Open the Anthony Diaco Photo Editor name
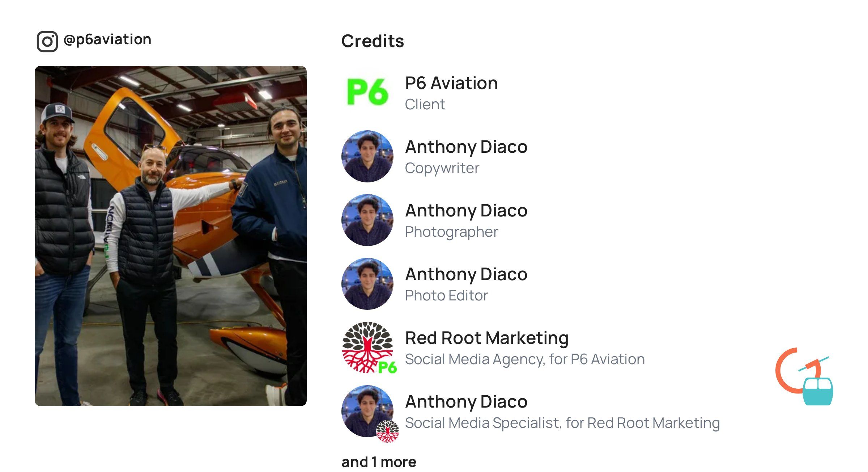This screenshot has width=868, height=472. click(x=466, y=274)
